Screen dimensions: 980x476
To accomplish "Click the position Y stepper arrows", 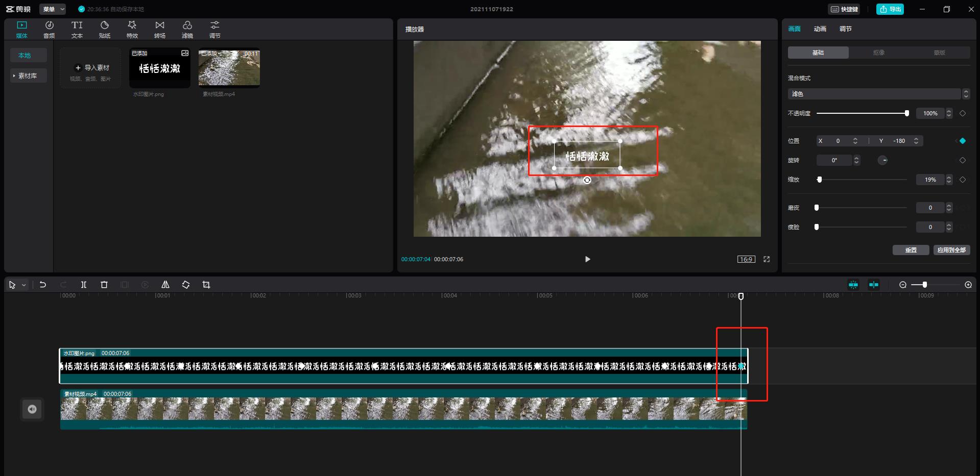I will click(x=916, y=141).
